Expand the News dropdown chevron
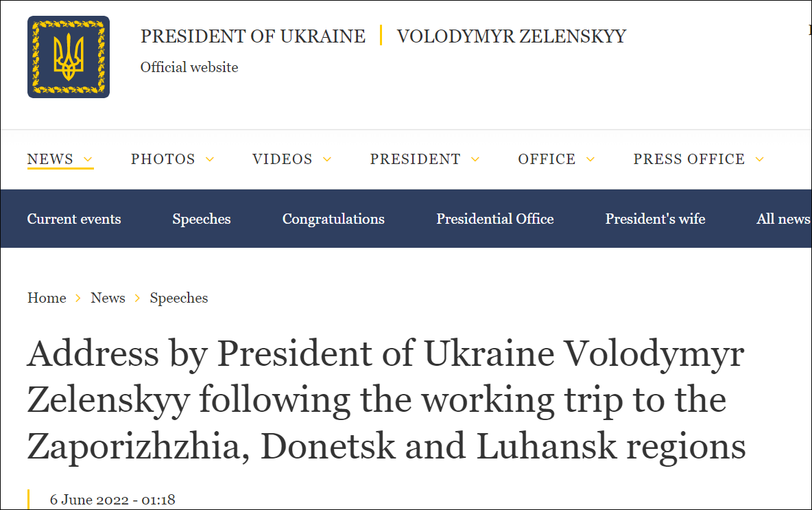The height and width of the screenshot is (510, 812). [88, 159]
